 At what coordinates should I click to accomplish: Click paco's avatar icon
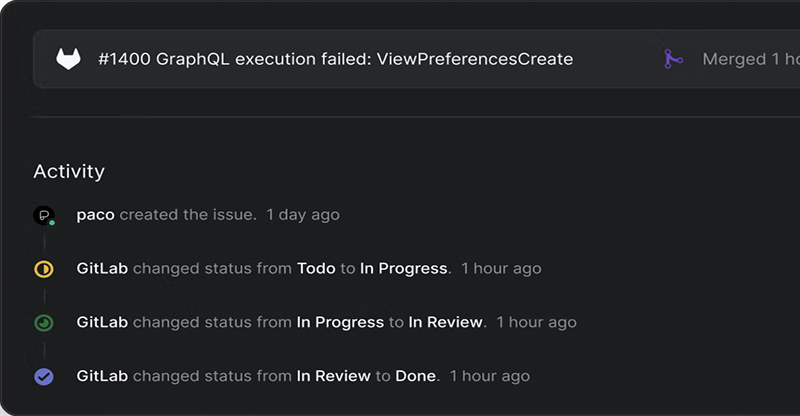[44, 215]
